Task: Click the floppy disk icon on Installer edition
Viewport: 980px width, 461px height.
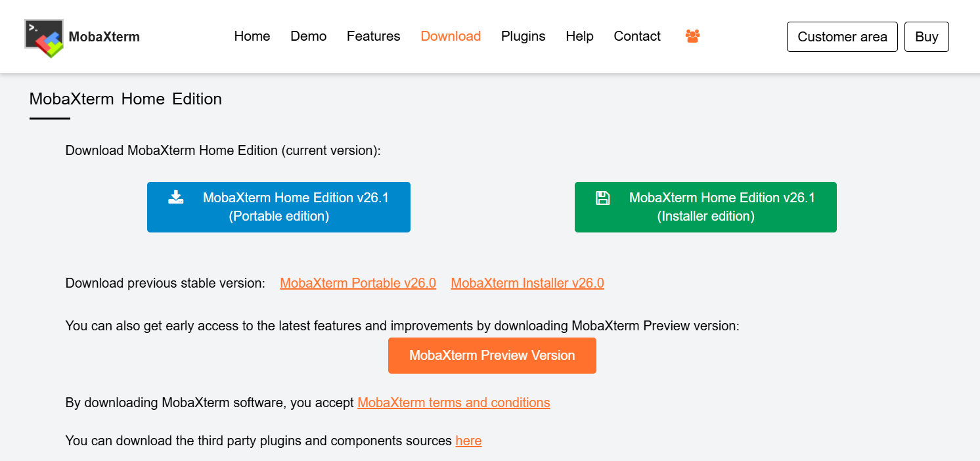Action: click(602, 198)
